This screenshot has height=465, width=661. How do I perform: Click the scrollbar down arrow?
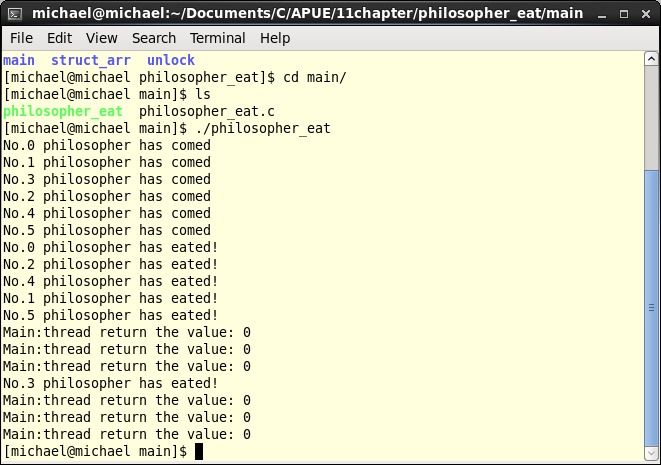click(651, 454)
